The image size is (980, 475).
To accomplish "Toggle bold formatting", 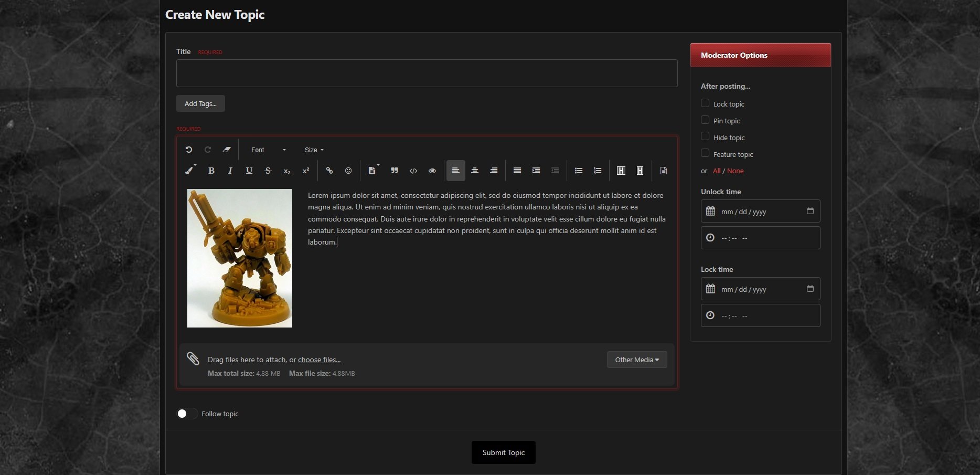I will (x=211, y=171).
